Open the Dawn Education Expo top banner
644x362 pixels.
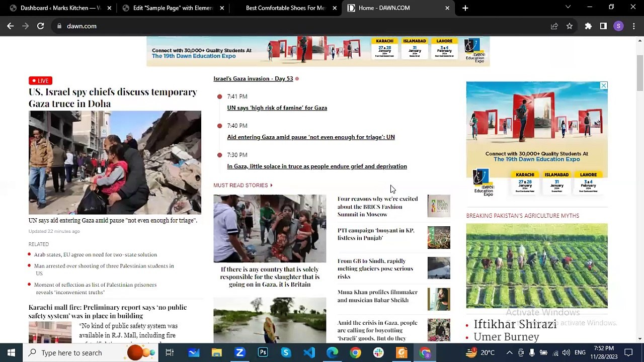(x=318, y=51)
